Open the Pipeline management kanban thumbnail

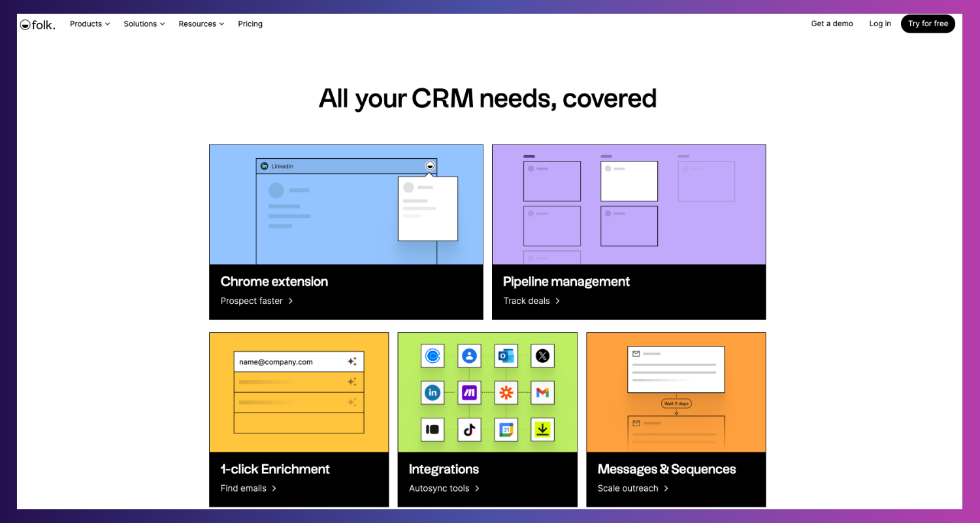(629, 205)
